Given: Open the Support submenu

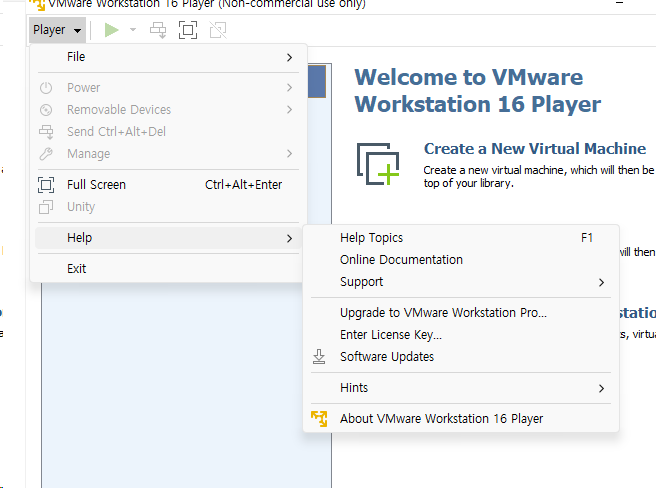Looking at the screenshot, I should 461,282.
